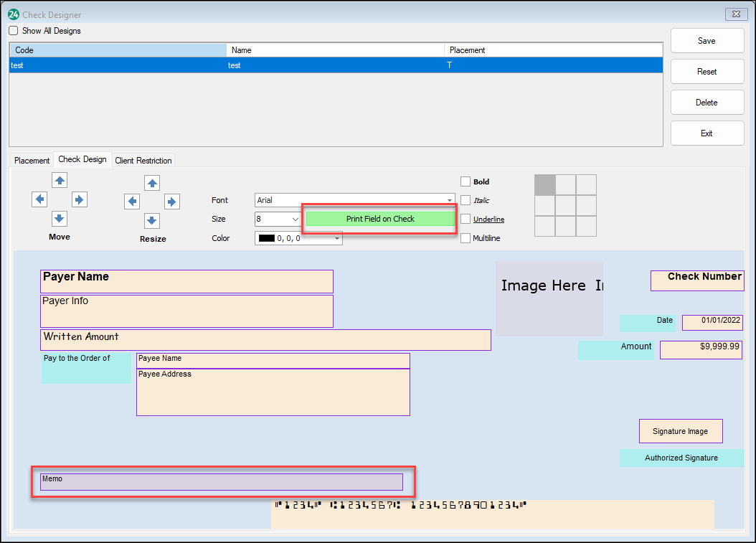Open the Color dropdown

[x=336, y=237]
